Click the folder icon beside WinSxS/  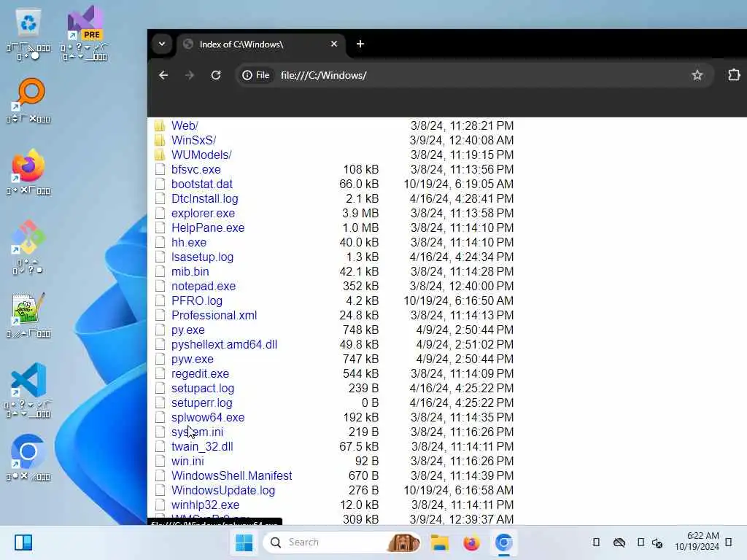pos(160,141)
